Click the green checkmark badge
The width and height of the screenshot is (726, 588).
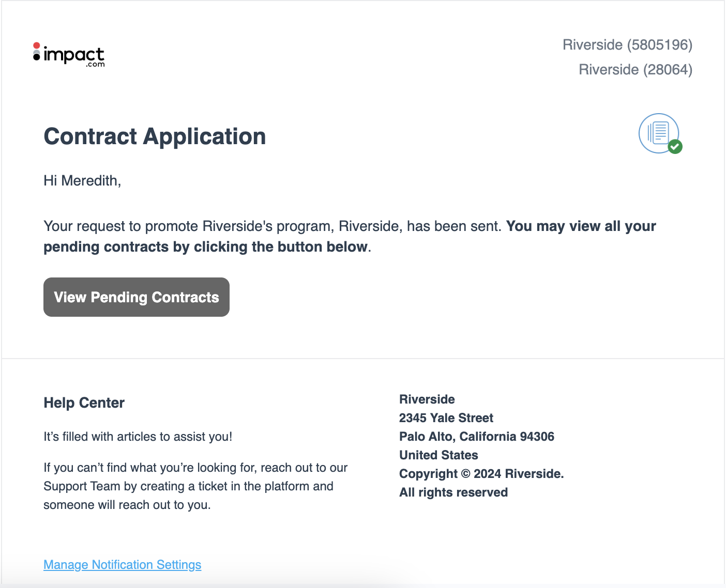pyautogui.click(x=675, y=147)
